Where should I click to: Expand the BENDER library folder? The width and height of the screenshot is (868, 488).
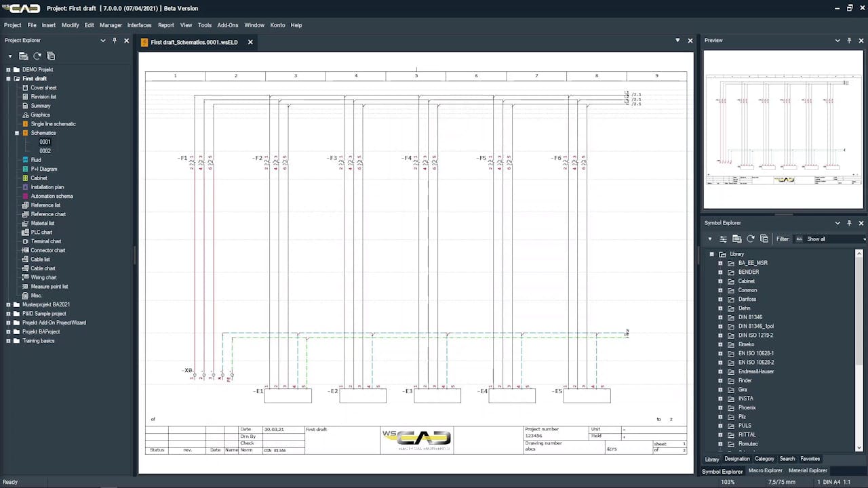[720, 272]
